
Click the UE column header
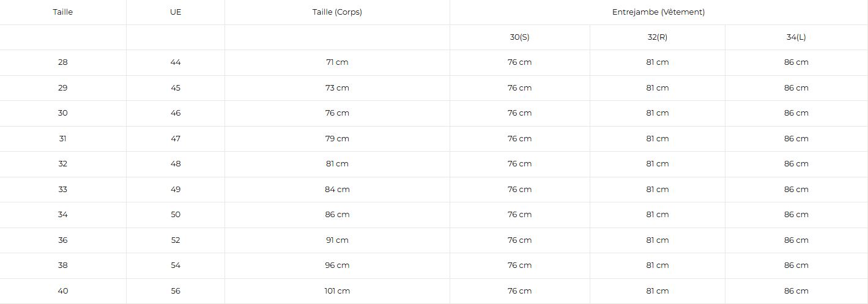pyautogui.click(x=176, y=12)
